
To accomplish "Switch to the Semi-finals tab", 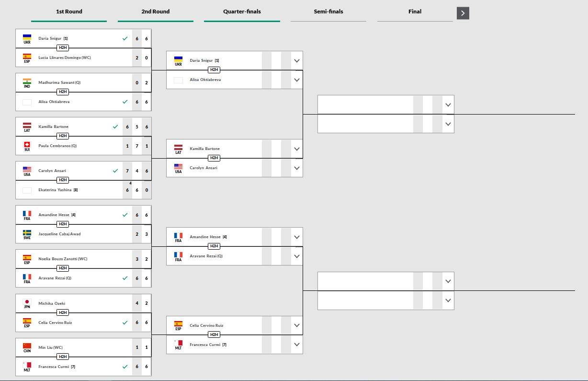I will pyautogui.click(x=328, y=12).
